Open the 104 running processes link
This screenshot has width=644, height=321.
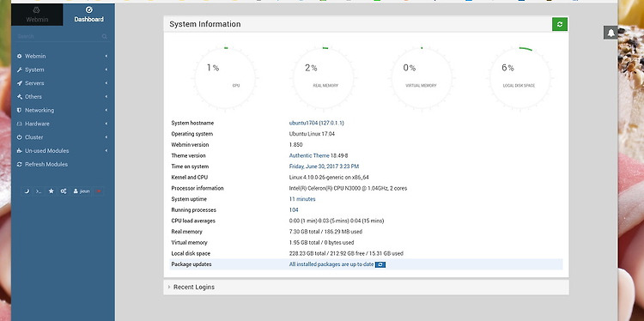coord(294,210)
